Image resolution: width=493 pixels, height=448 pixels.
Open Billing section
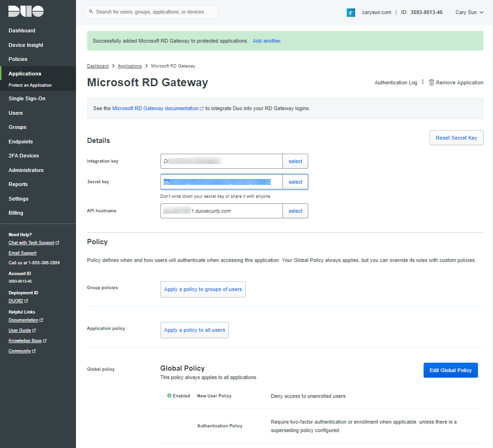pos(16,213)
